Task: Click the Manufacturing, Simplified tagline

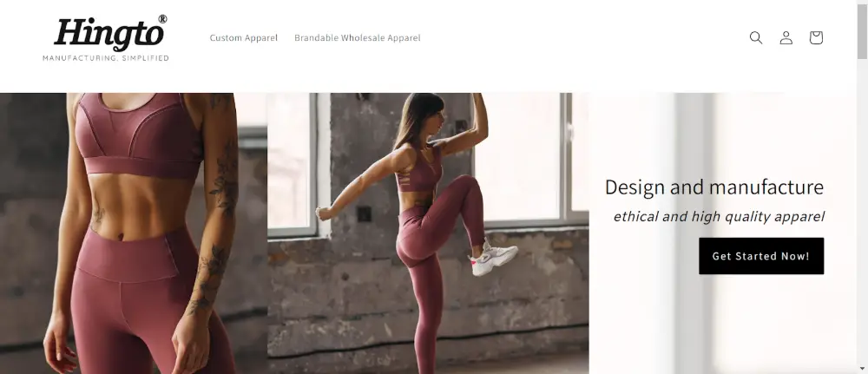Action: pos(106,58)
